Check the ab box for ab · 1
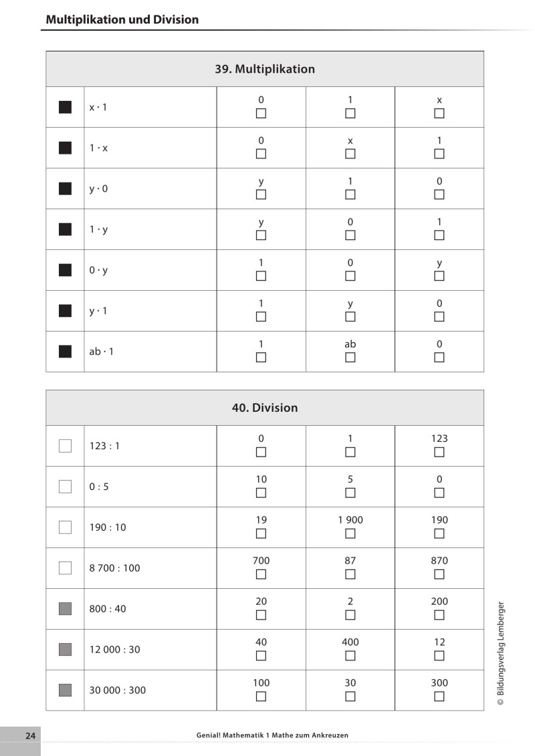Viewport: 535px width, 756px height. coord(350,358)
